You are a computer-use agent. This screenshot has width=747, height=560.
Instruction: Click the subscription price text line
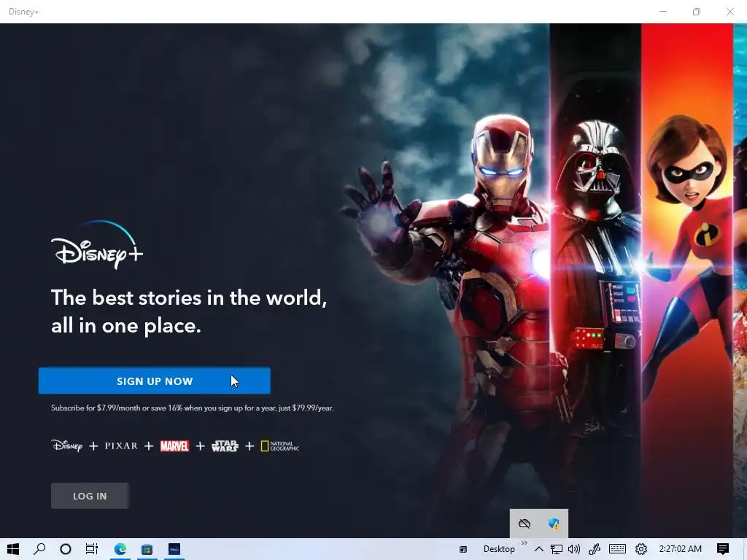(x=193, y=408)
